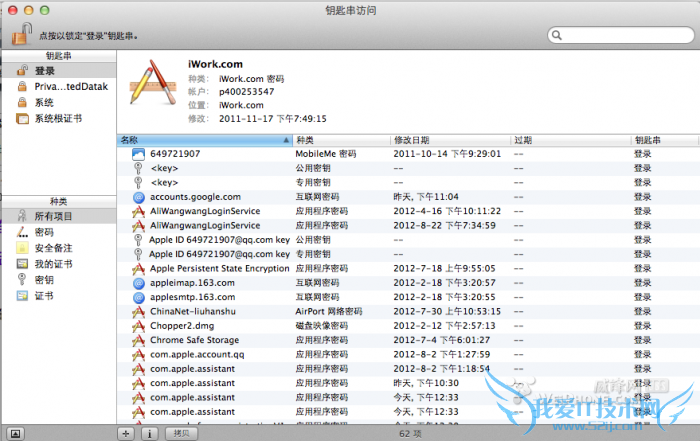Screen dimensions: 700x441
Task: Choose the 我的证书 category
Action: (x=59, y=264)
